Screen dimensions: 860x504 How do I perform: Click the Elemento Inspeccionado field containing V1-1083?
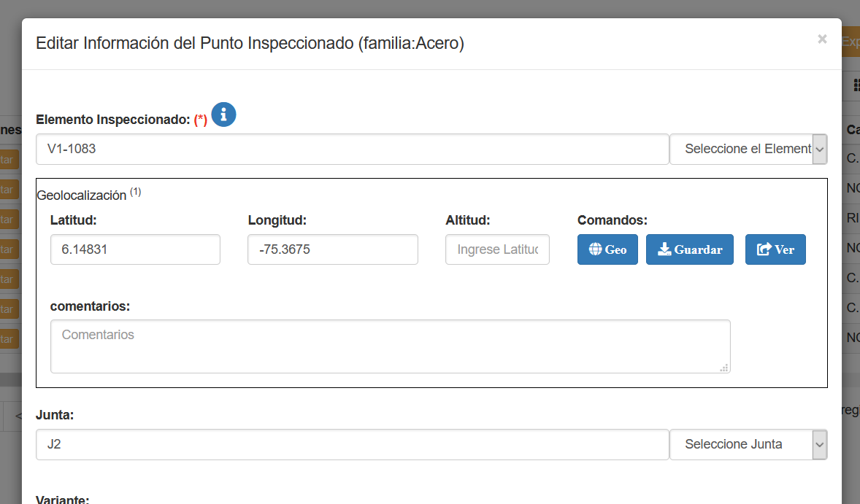point(352,149)
